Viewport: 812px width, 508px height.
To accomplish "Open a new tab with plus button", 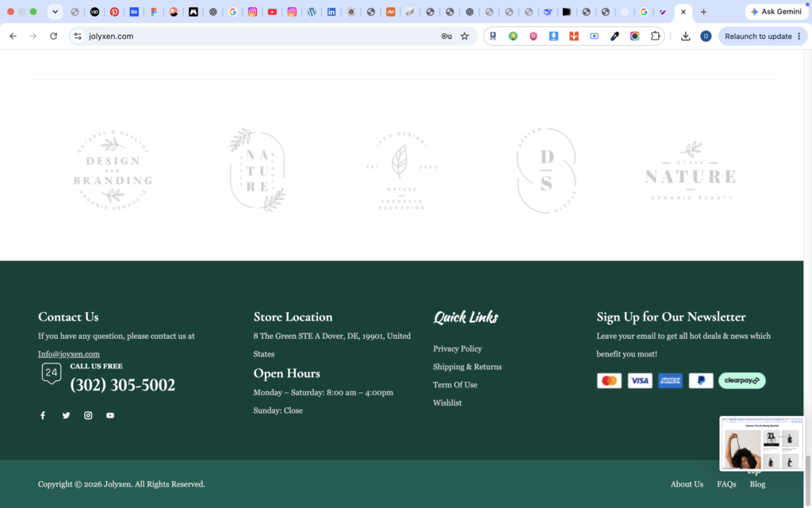I will click(703, 11).
